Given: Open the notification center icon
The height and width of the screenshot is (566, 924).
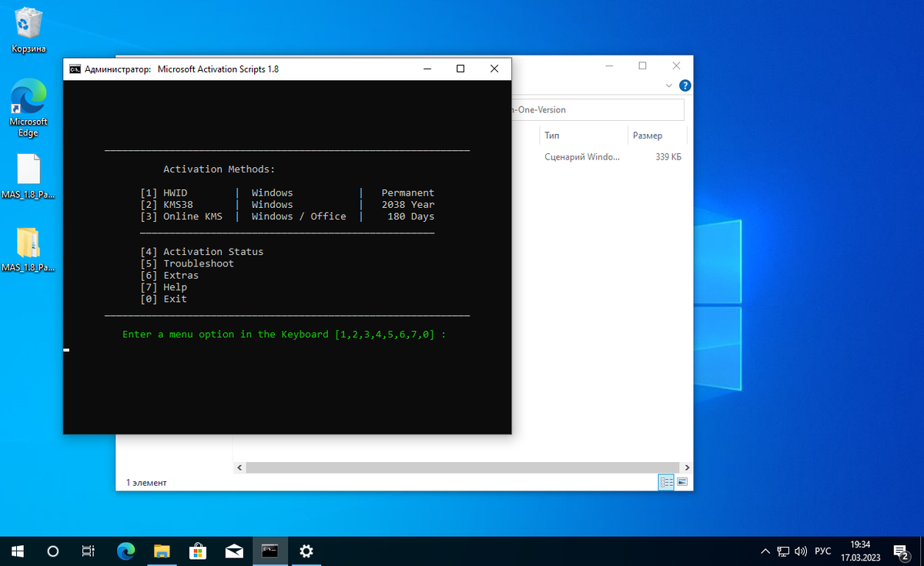Looking at the screenshot, I should coord(901,551).
